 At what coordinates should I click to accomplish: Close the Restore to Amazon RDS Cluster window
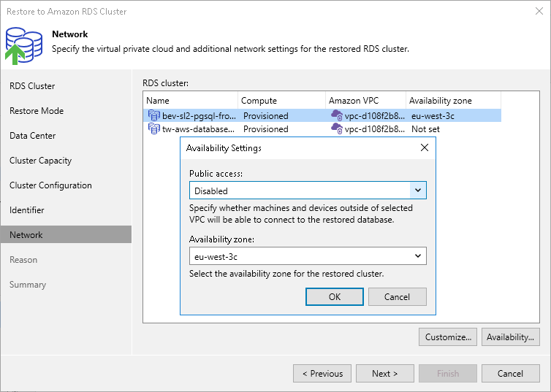tap(538, 11)
